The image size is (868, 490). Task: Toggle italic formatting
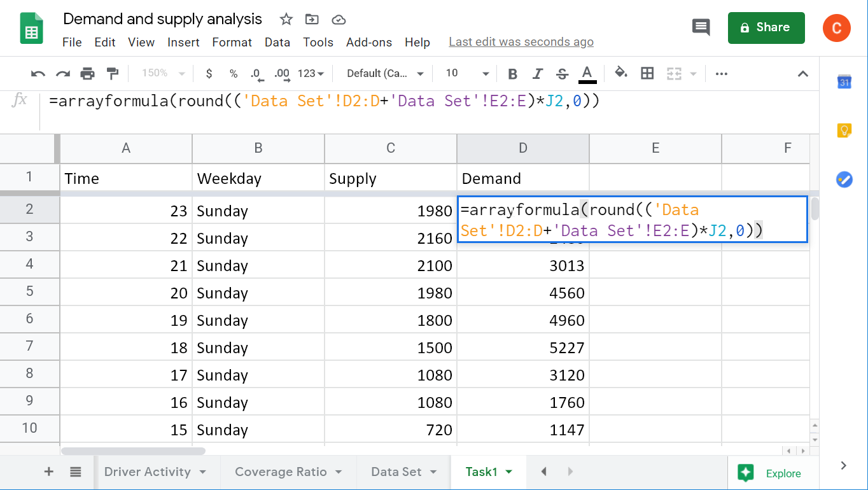538,74
